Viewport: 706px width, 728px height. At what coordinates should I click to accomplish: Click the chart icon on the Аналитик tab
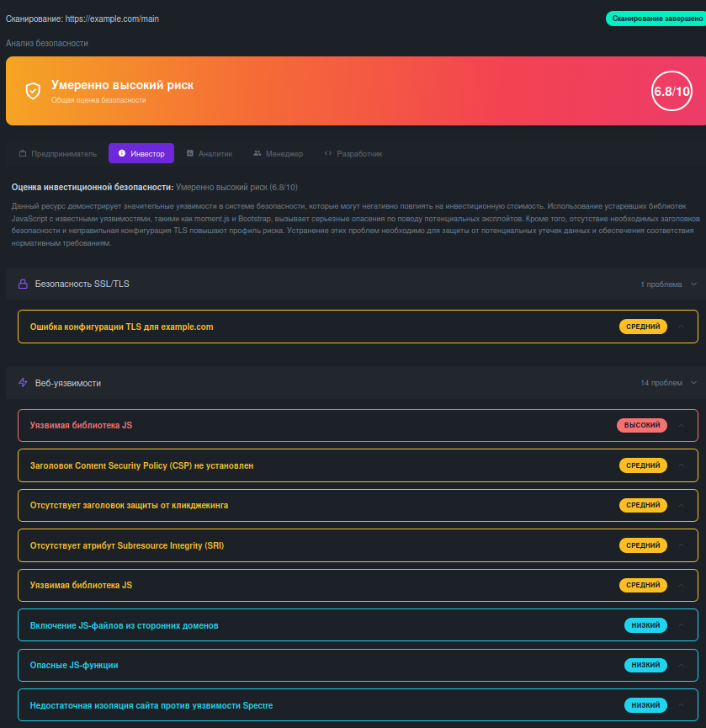point(190,153)
